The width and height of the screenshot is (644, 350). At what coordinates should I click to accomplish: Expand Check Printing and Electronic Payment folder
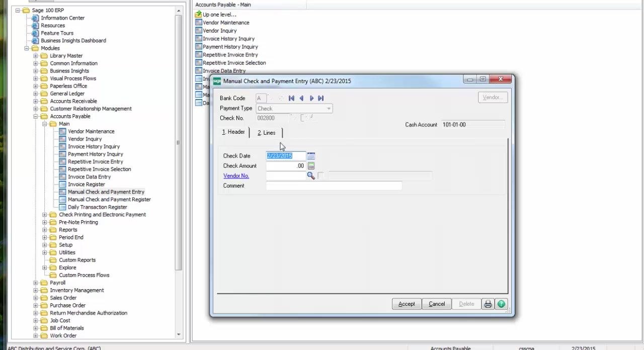45,215
